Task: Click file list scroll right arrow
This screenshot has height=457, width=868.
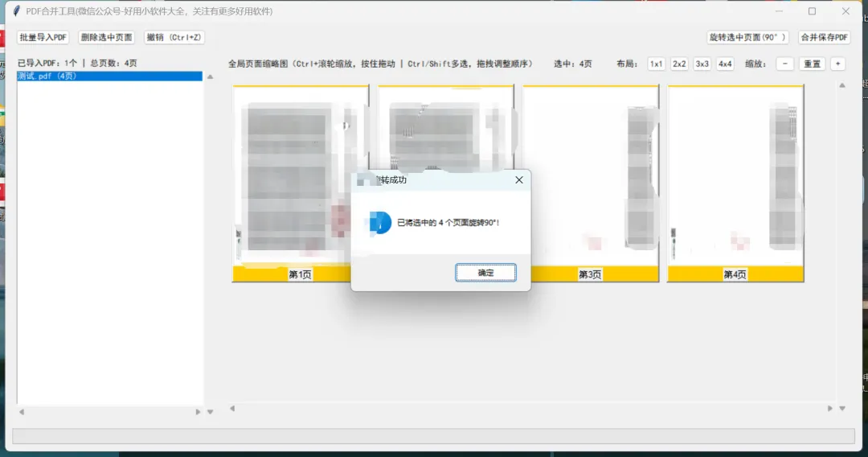Action: 198,412
